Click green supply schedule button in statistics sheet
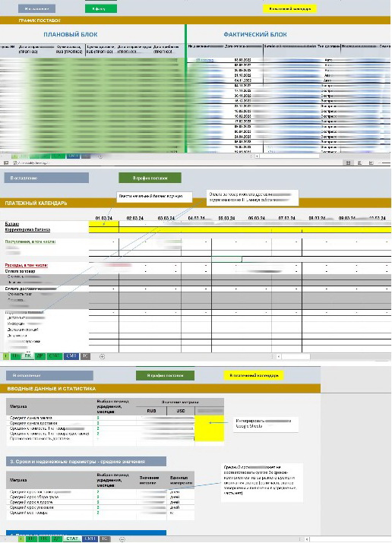The width and height of the screenshot is (392, 543). coord(165,375)
